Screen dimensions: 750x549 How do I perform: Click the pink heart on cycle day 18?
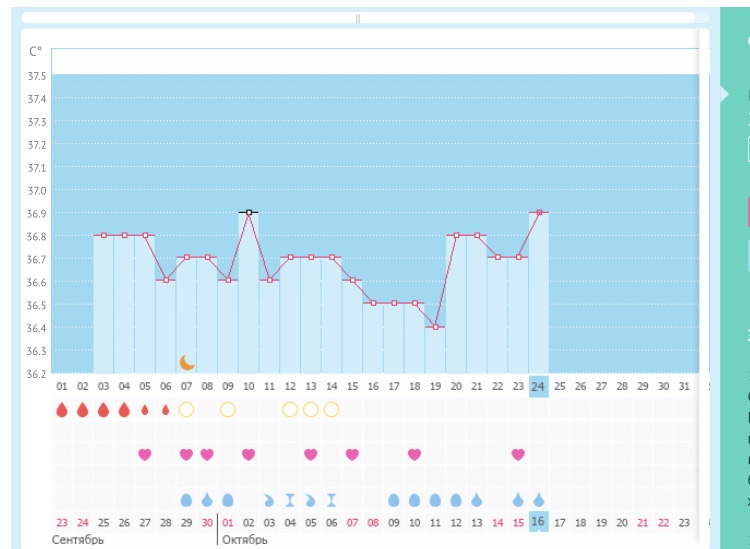pos(414,454)
